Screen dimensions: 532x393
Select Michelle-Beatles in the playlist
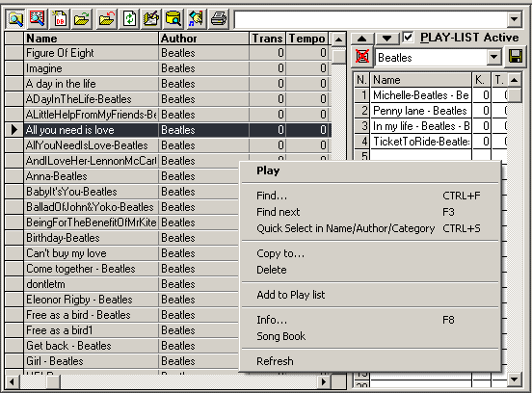click(421, 95)
